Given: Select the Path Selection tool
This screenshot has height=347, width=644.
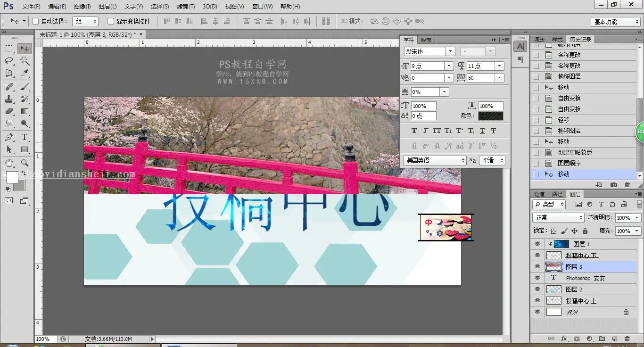Looking at the screenshot, I should coord(9,149).
